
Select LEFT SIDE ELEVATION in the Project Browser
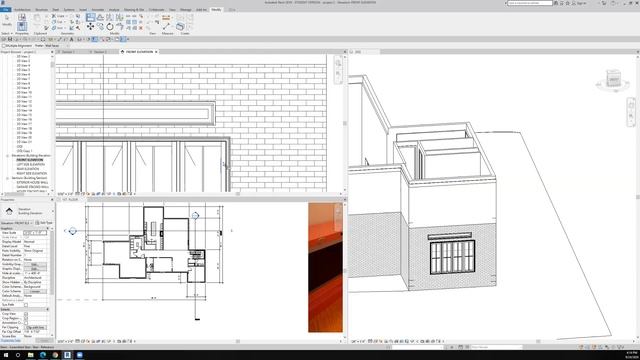31,164
